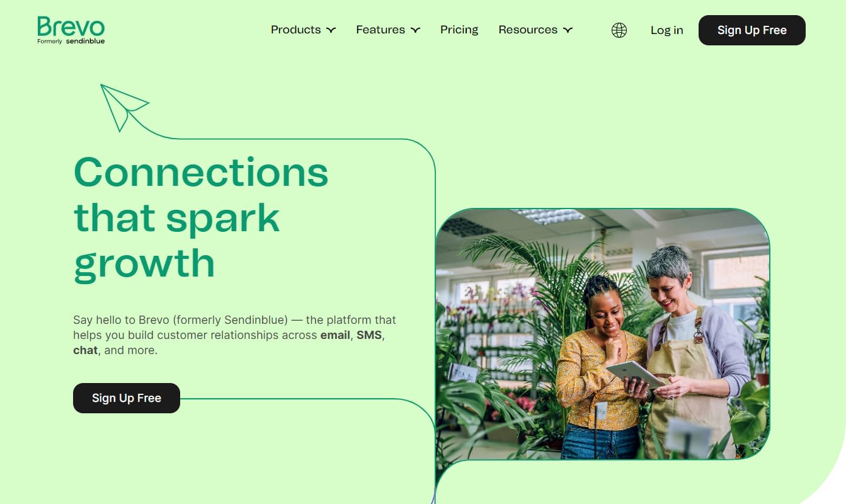Go to the Pricing page
Image resolution: width=846 pixels, height=504 pixels.
tap(459, 30)
